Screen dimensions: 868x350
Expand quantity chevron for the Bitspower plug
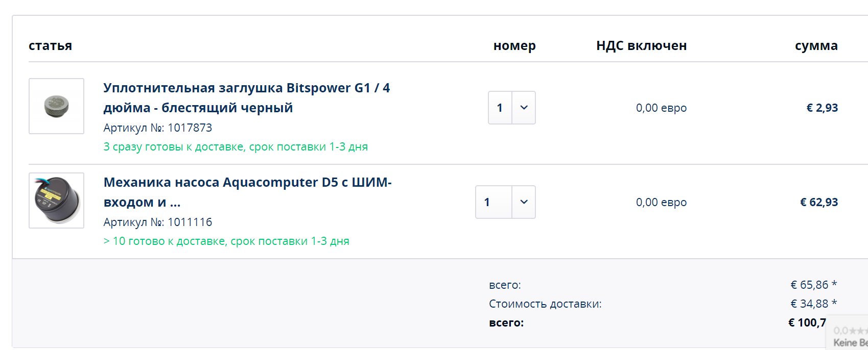[524, 108]
